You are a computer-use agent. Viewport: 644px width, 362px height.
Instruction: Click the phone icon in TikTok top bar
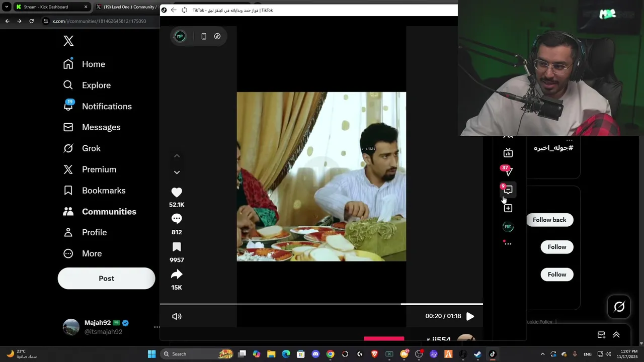(204, 36)
